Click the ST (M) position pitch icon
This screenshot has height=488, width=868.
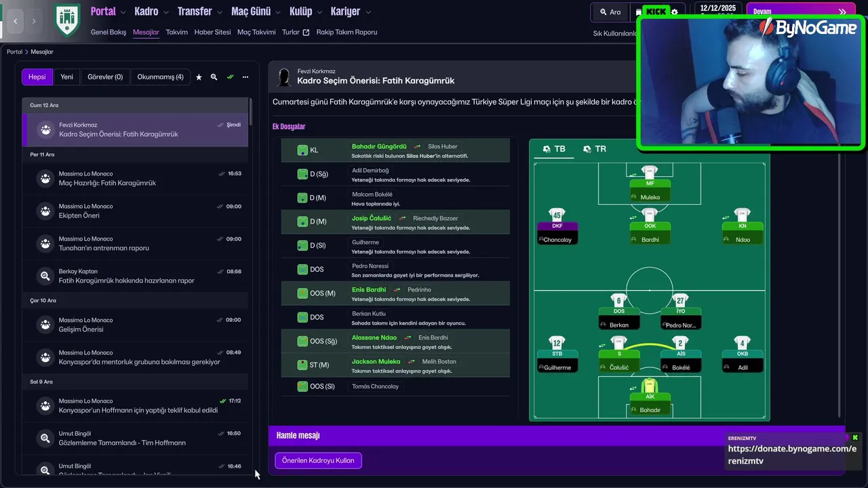(302, 365)
